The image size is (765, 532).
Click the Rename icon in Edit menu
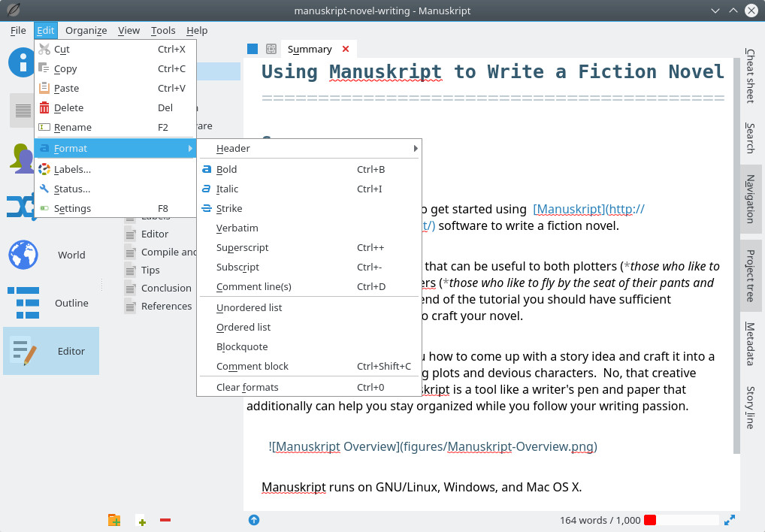click(x=44, y=127)
